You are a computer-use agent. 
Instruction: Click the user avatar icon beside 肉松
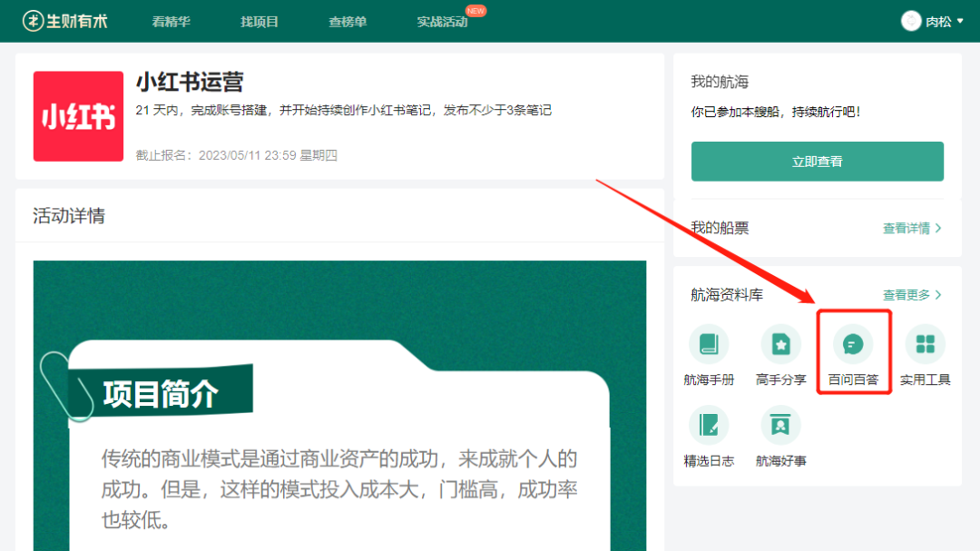[x=911, y=21]
